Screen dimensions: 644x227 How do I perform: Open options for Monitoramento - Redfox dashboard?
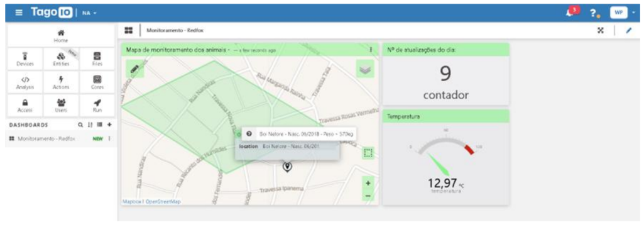point(109,138)
